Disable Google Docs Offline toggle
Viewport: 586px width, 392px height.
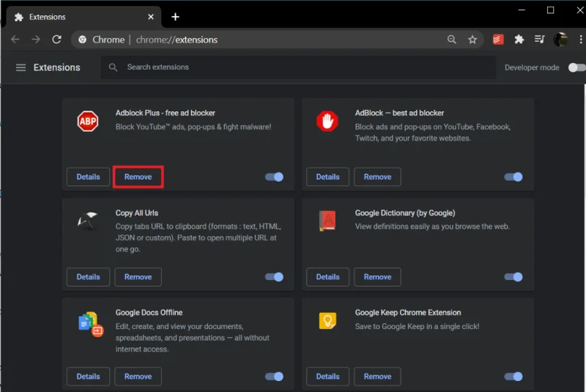click(x=274, y=377)
